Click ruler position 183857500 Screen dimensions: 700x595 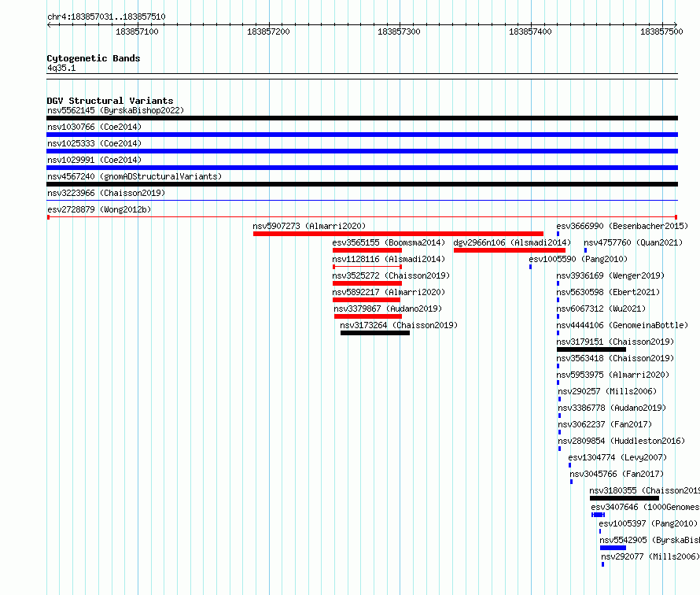(x=661, y=31)
